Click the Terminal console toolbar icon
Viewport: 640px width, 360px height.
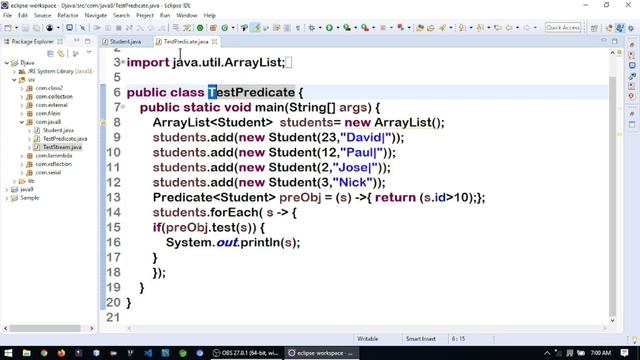point(69,28)
